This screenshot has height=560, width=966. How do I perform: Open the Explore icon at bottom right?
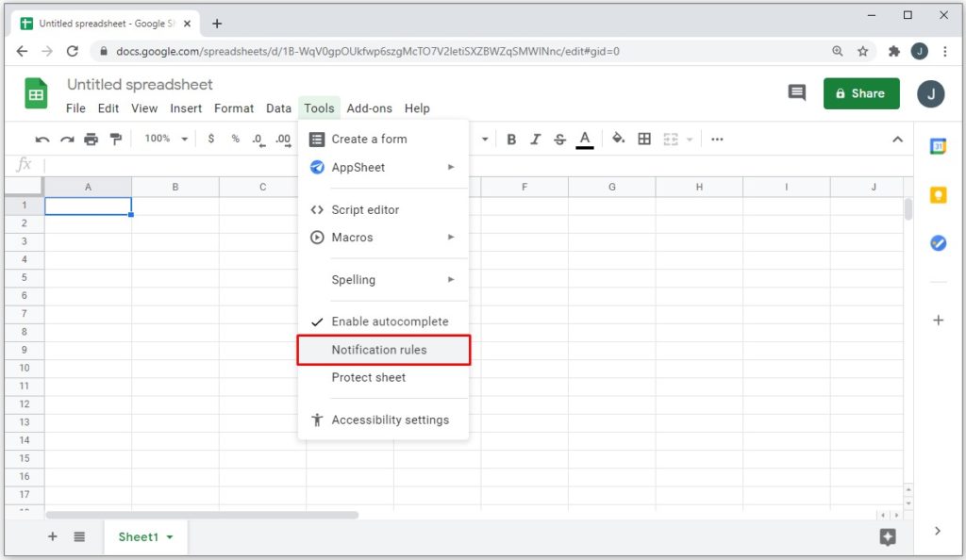click(888, 536)
